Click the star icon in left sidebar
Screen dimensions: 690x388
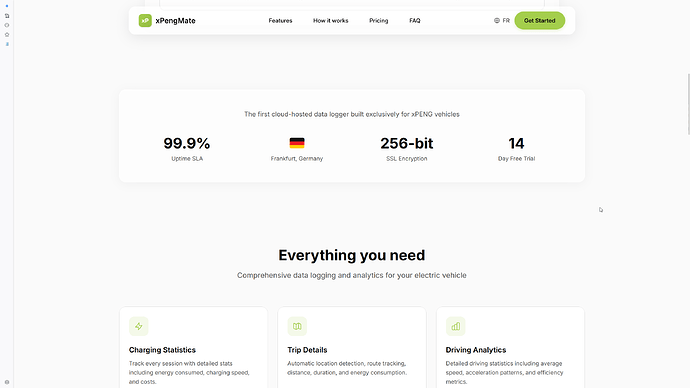click(7, 34)
